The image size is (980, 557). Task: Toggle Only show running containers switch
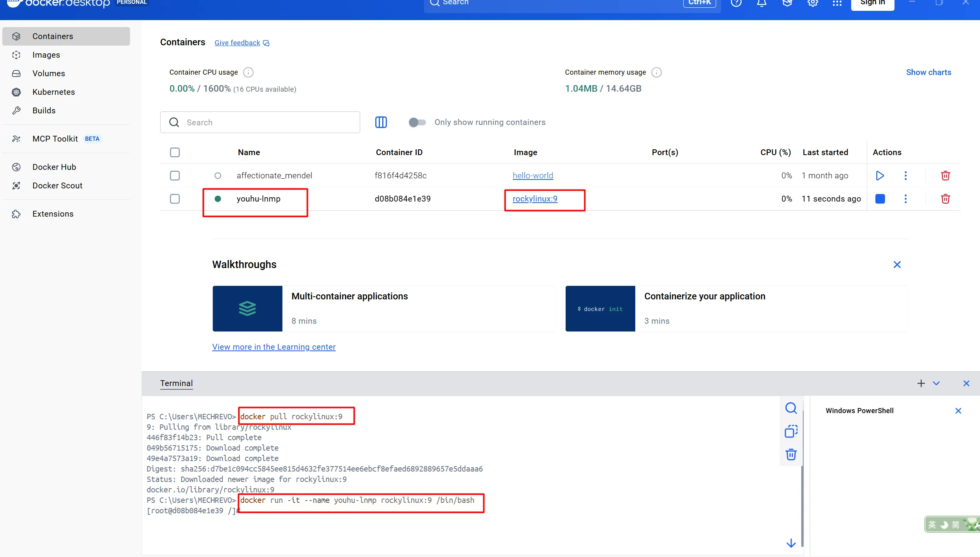[x=417, y=122]
